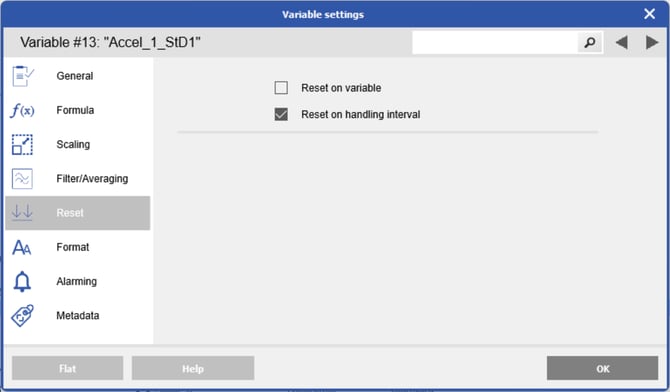Focus the variable search input field
Viewport: 670px width, 392px height.
[495, 42]
